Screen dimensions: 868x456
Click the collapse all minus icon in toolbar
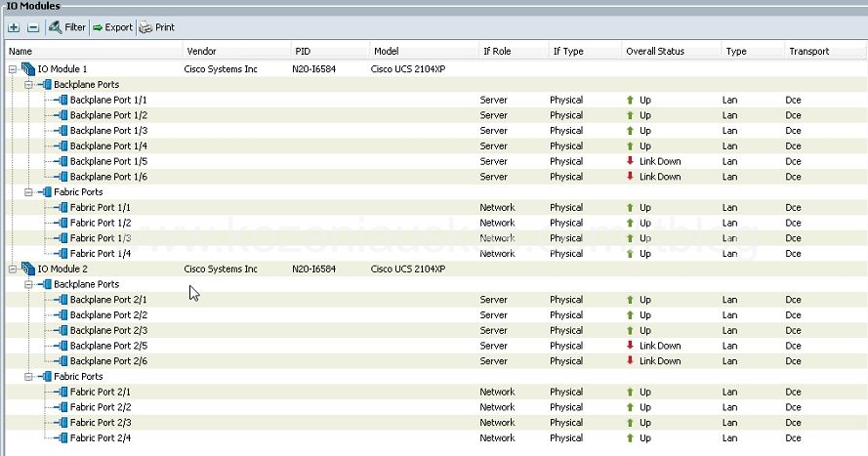[x=31, y=27]
